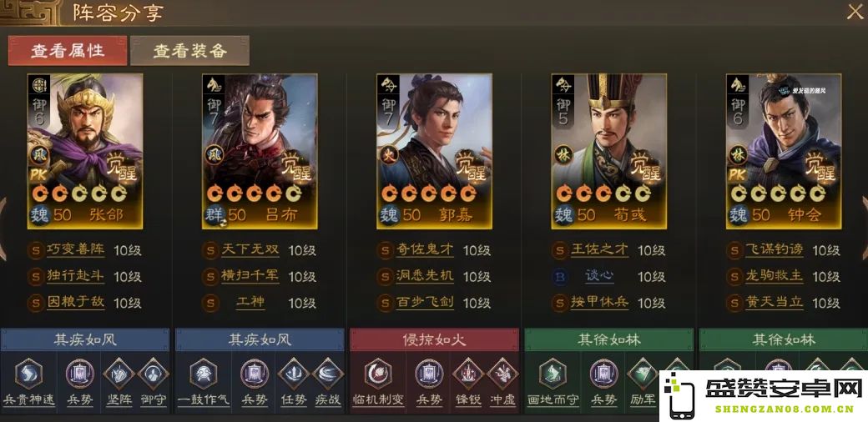This screenshot has width=868, height=422.
Task: Tap the 一鼓作气 skill icon
Action: [x=203, y=374]
